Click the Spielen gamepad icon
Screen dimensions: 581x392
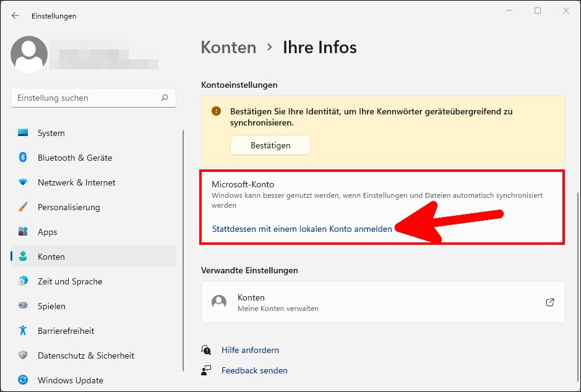[x=23, y=306]
